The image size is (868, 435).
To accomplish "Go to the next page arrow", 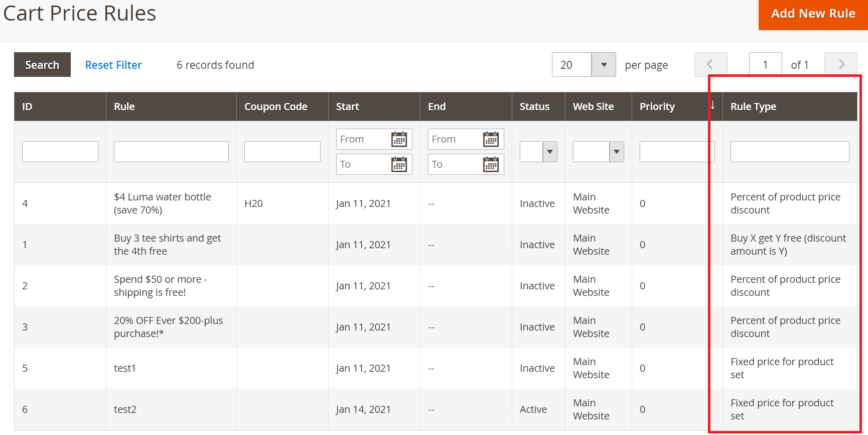I will pos(841,65).
